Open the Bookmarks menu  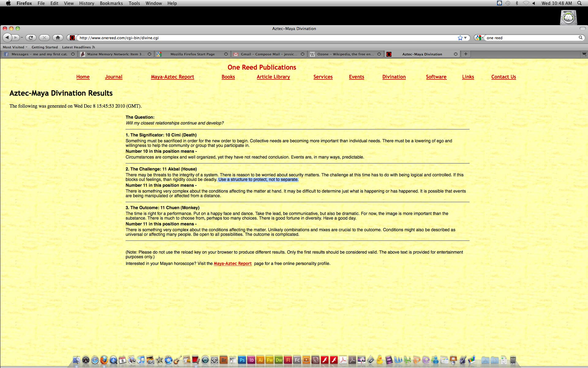[x=111, y=3]
